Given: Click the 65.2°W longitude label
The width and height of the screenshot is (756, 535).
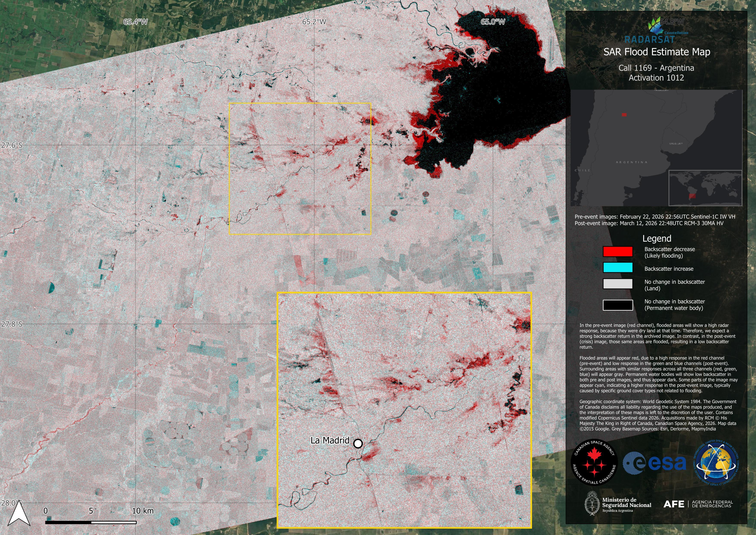Looking at the screenshot, I should [314, 22].
